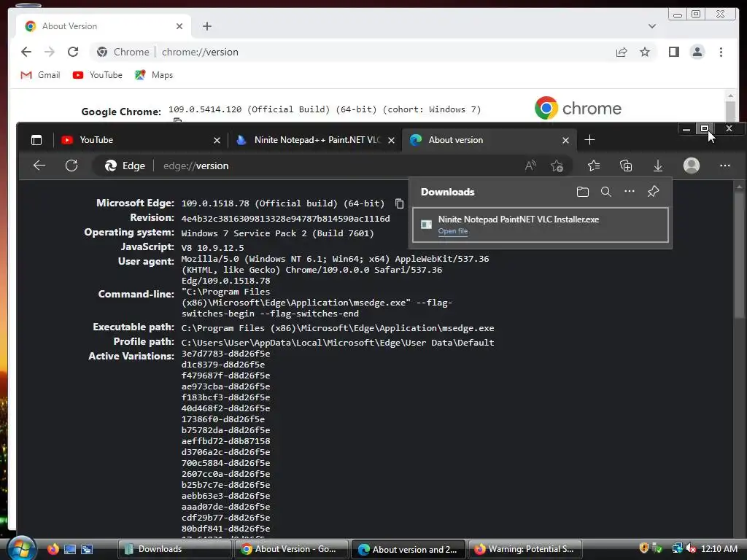Go back in Edge
Image resolution: width=747 pixels, height=560 pixels.
pyautogui.click(x=39, y=166)
